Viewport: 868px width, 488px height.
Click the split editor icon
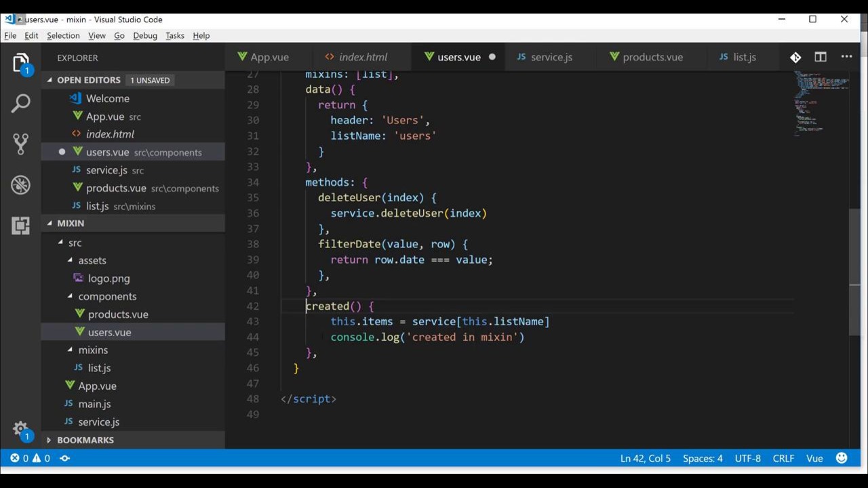[x=821, y=58]
